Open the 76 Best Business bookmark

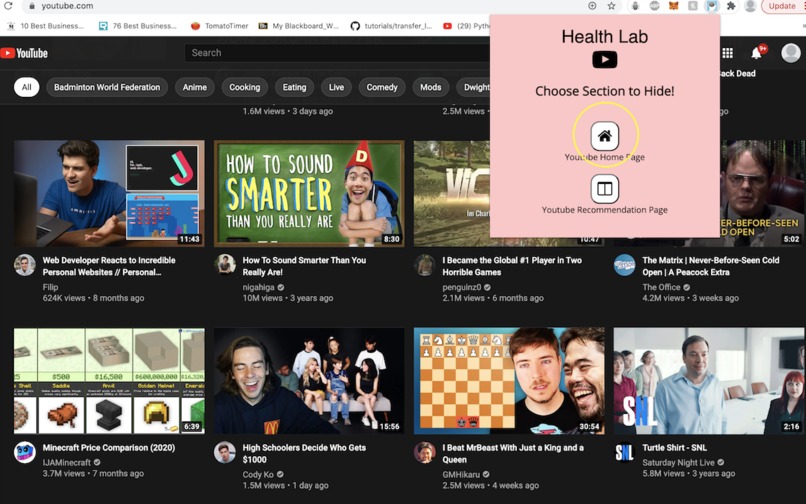tap(138, 26)
